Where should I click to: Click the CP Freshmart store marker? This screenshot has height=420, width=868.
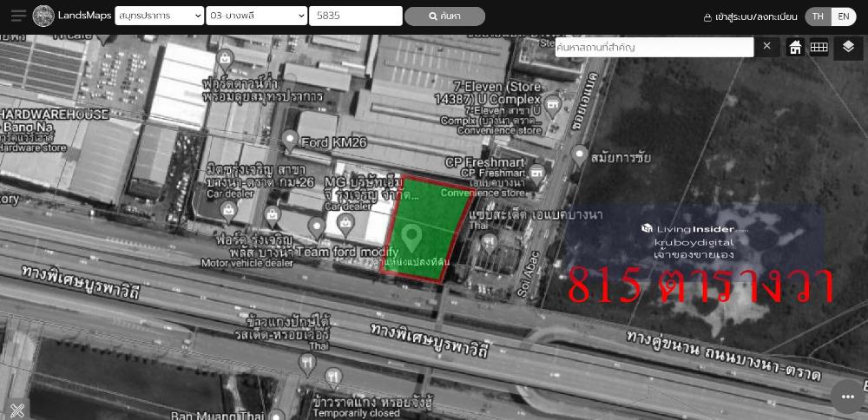(x=536, y=172)
